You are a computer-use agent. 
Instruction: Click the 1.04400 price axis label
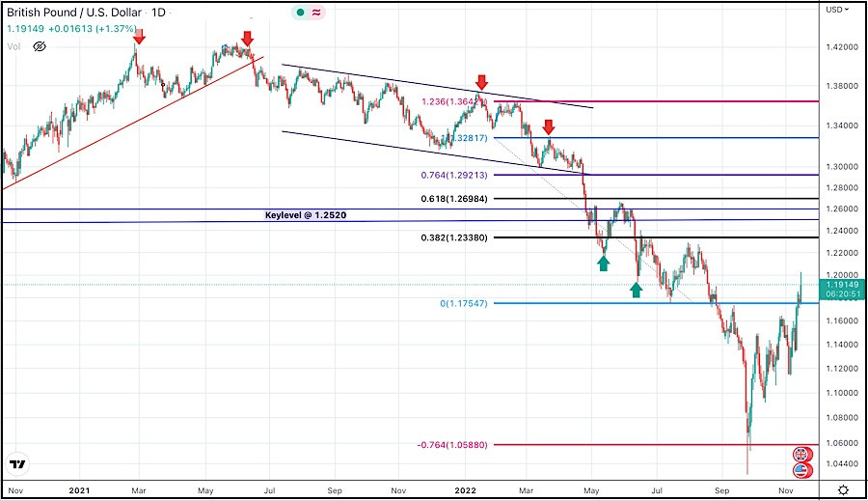pos(842,463)
